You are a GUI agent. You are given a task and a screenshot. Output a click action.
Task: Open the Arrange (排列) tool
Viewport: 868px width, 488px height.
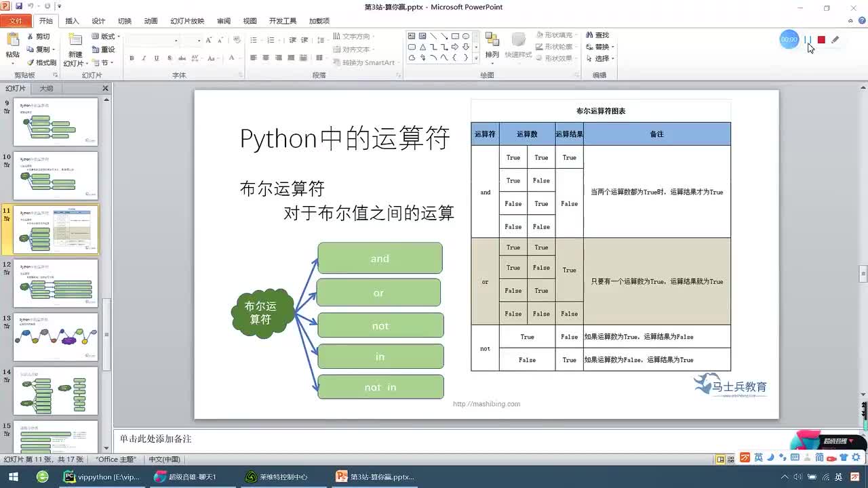pyautogui.click(x=492, y=45)
